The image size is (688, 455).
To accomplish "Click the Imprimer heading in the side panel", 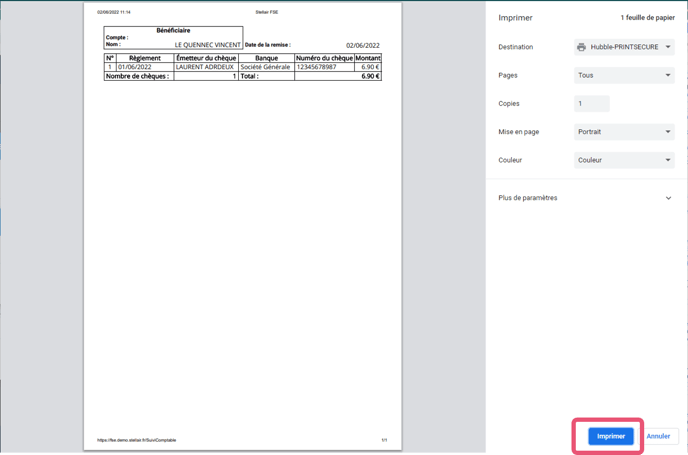I will point(515,18).
